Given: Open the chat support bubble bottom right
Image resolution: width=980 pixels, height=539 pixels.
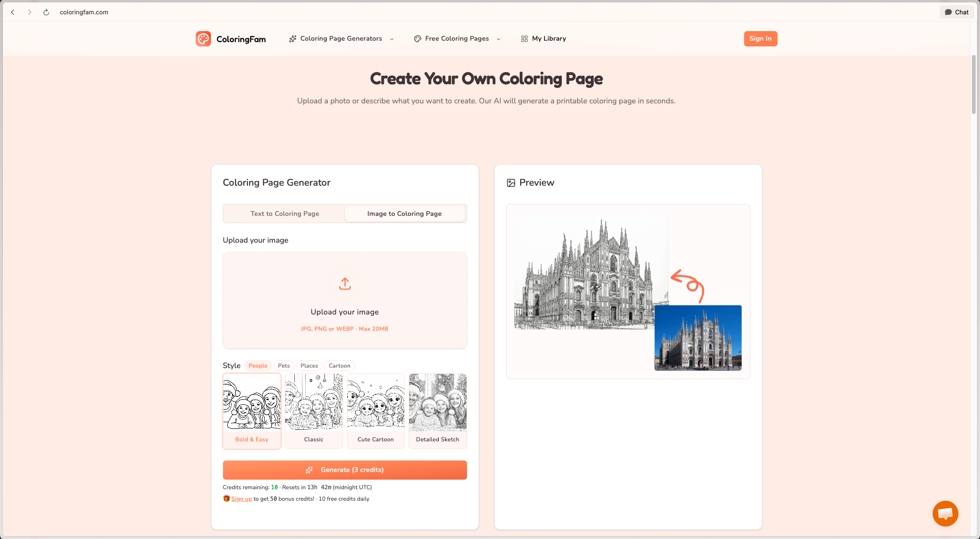Looking at the screenshot, I should (945, 513).
